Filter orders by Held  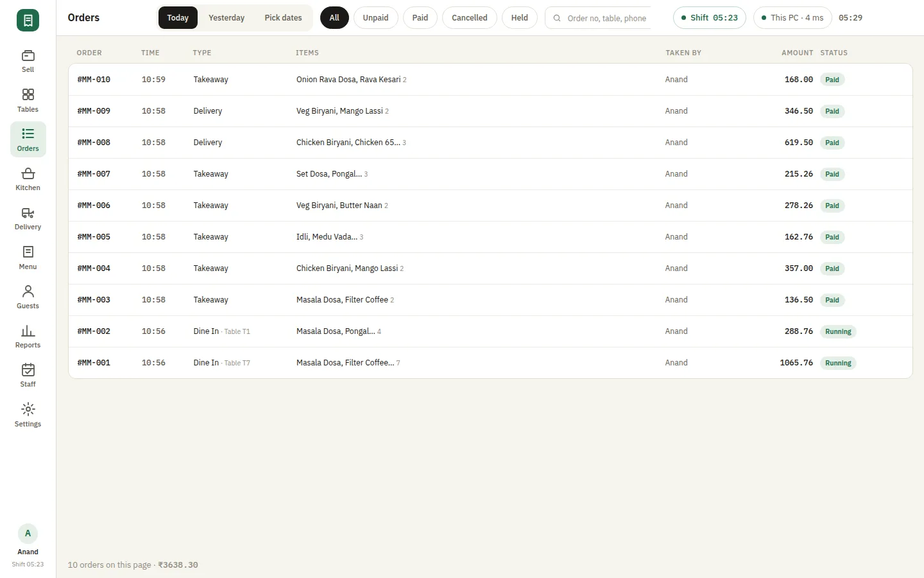tap(520, 18)
